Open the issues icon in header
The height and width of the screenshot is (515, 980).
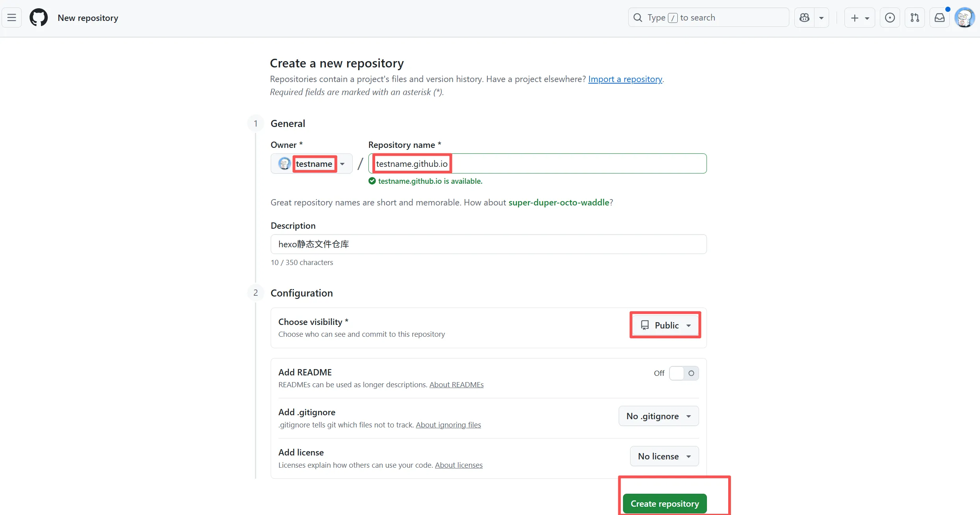(890, 18)
